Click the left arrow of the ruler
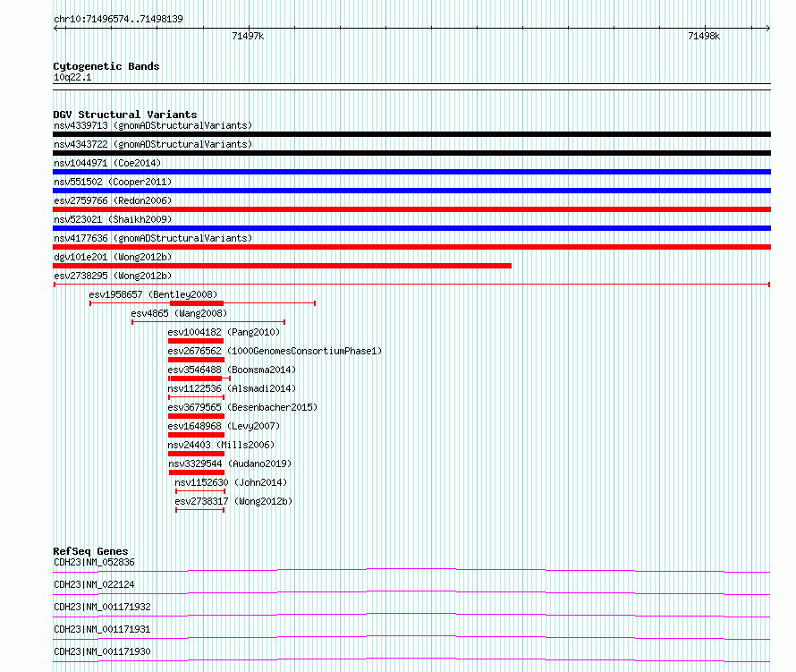796x672 pixels. pos(56,29)
